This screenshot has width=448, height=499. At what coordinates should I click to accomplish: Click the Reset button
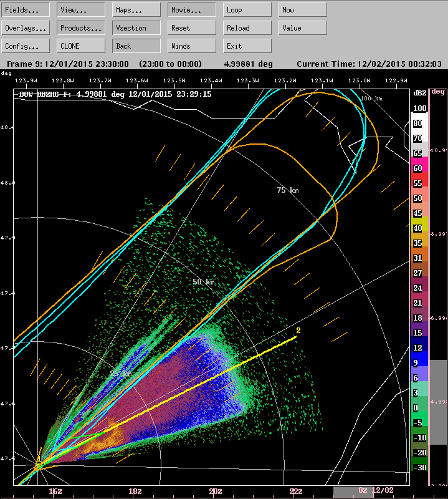point(192,28)
